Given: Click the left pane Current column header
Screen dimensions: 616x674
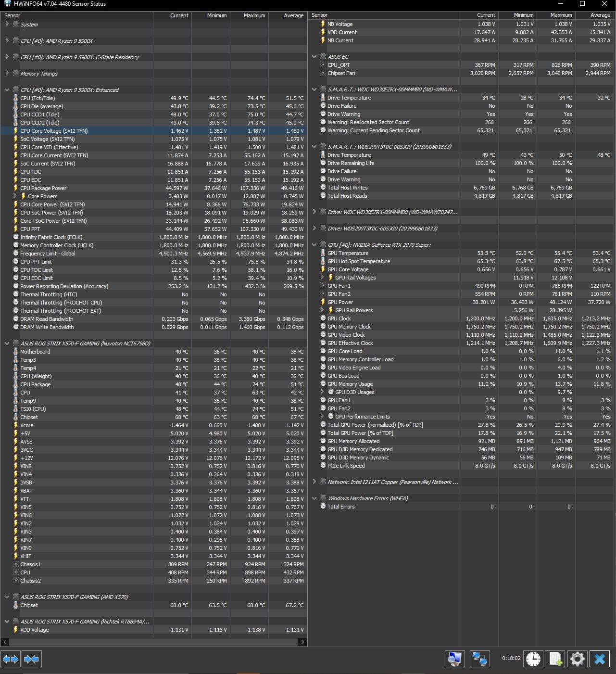Looking at the screenshot, I should [172, 15].
